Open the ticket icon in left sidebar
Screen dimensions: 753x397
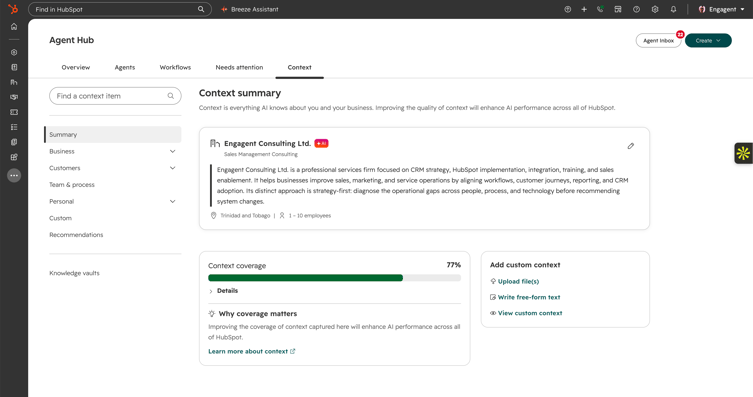[x=14, y=112]
